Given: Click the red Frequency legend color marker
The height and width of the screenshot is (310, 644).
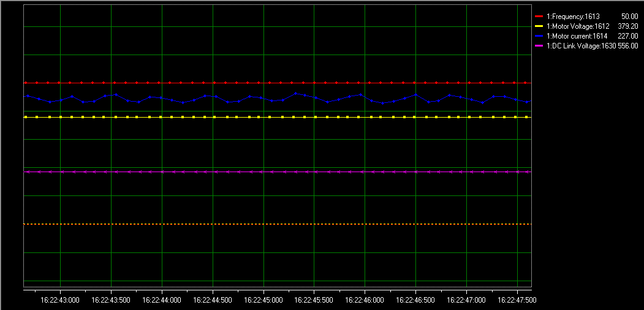Looking at the screenshot, I should 539,17.
